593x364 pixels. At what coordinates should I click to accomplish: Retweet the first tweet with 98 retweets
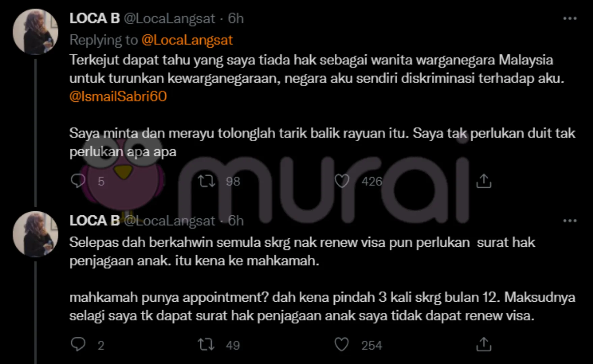point(206,181)
